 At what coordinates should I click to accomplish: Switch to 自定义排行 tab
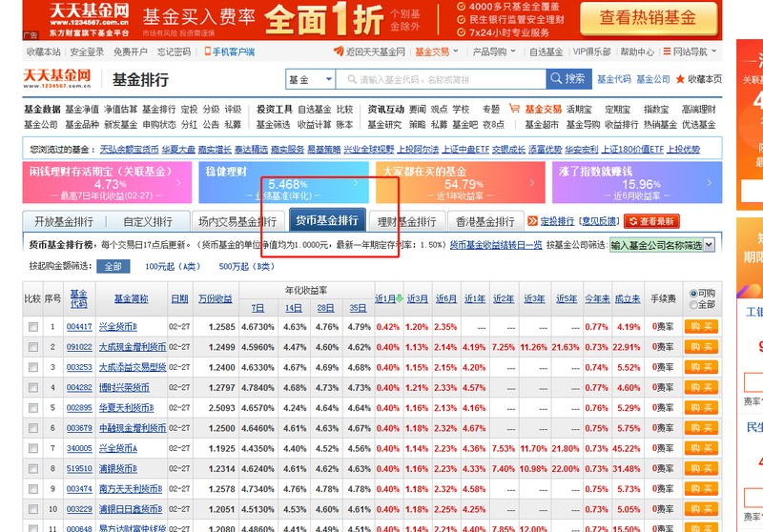148,222
